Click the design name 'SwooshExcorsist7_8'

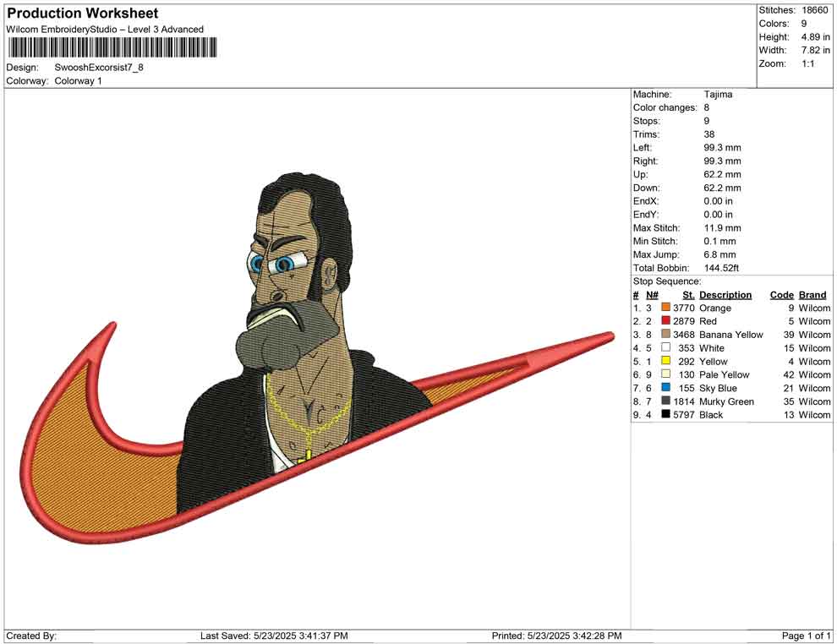(x=99, y=68)
